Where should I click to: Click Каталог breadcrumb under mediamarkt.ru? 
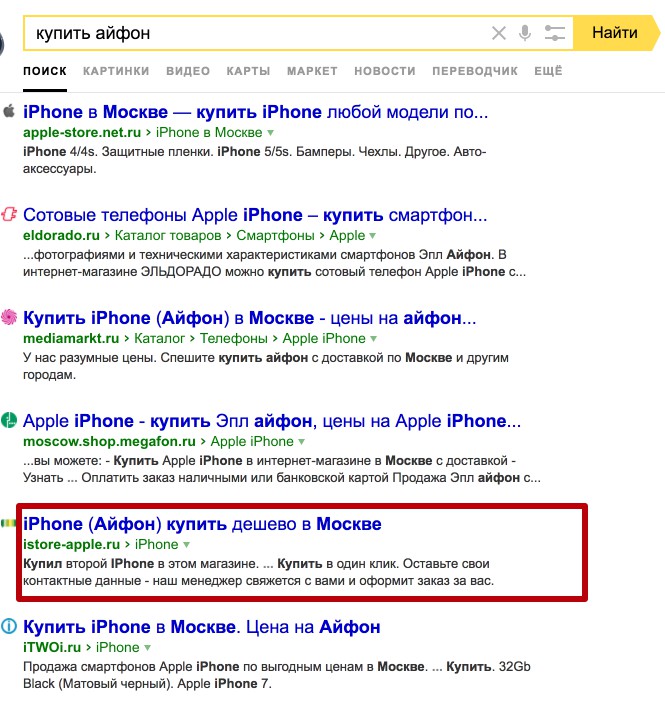(x=160, y=339)
